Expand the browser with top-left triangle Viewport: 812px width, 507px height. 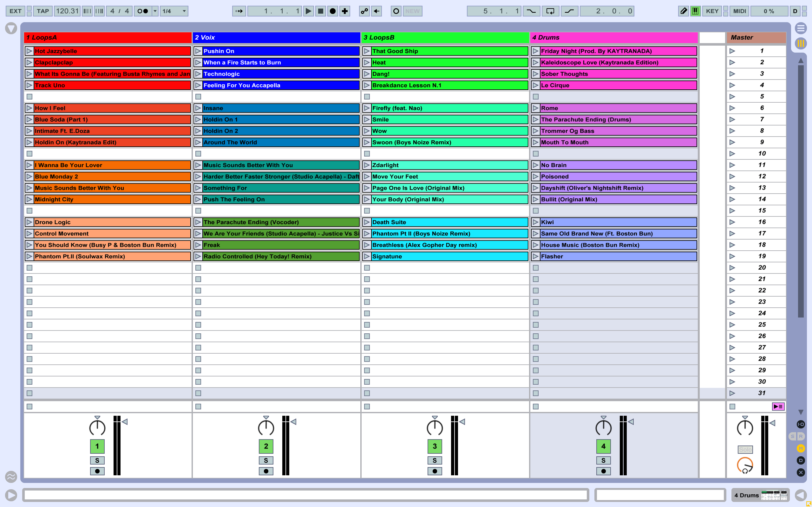pos(11,28)
